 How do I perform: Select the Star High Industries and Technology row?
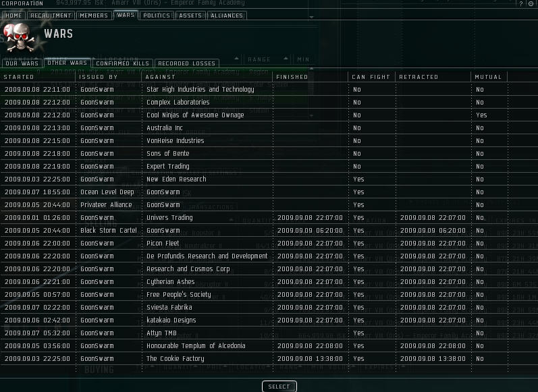[x=269, y=90]
